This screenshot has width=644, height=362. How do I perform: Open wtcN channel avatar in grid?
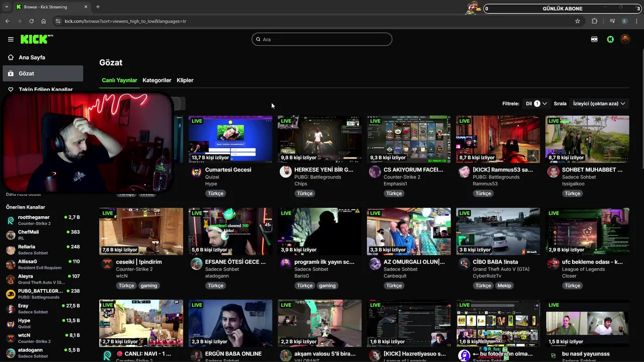(107, 264)
